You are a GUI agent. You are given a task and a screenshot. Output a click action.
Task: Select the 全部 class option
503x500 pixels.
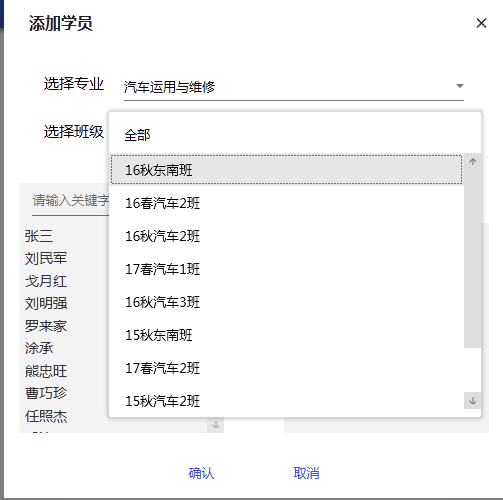(295, 135)
